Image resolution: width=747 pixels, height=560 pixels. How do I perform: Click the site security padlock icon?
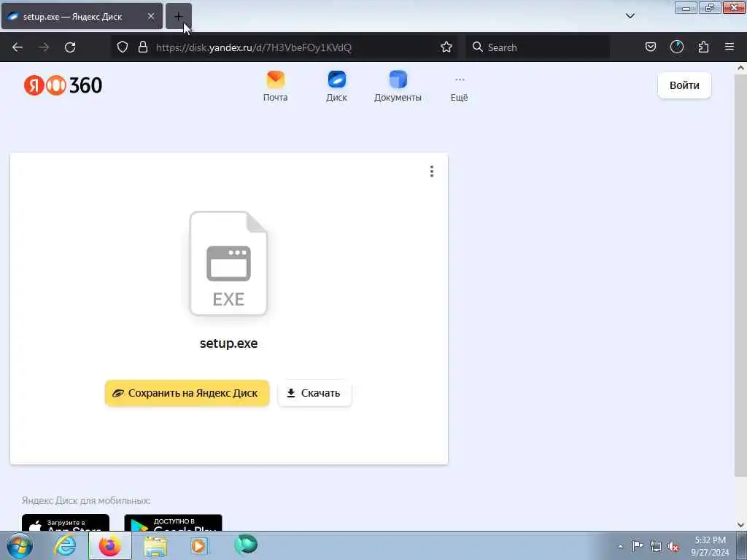(x=142, y=47)
